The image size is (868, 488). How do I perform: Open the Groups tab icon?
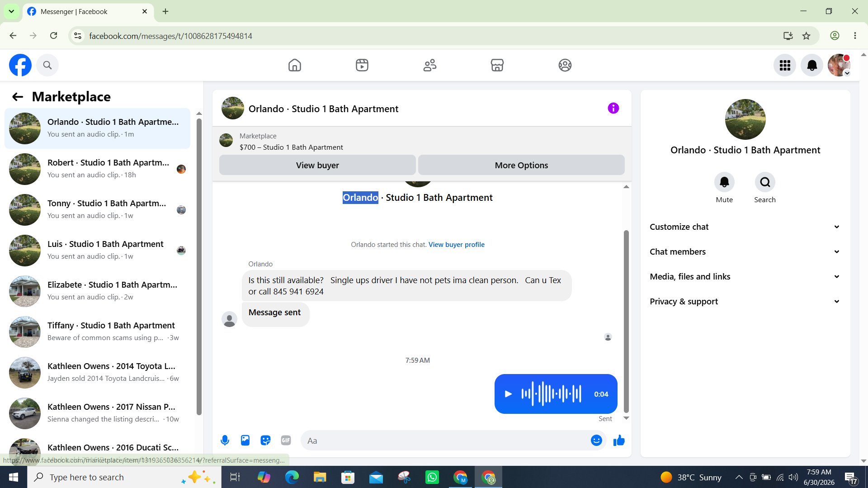tap(565, 65)
